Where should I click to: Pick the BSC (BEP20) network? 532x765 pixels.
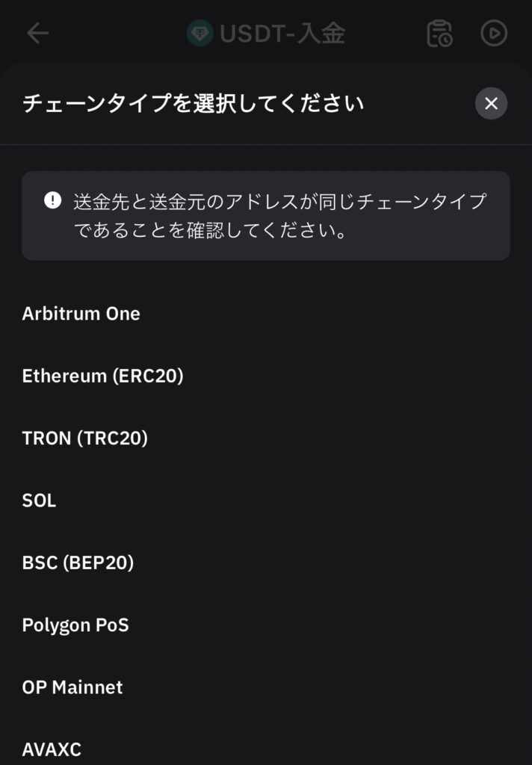pyautogui.click(x=266, y=563)
